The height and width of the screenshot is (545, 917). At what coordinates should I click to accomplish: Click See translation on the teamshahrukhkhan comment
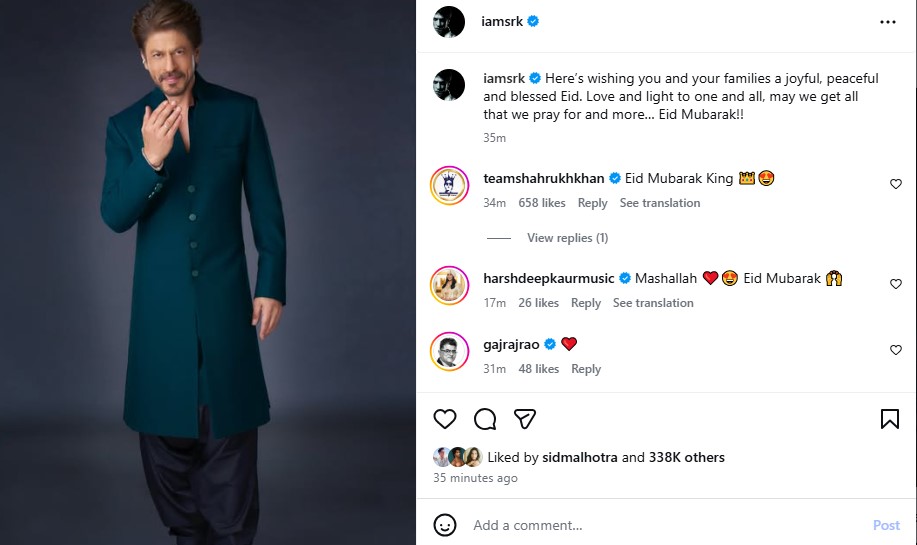click(x=659, y=203)
